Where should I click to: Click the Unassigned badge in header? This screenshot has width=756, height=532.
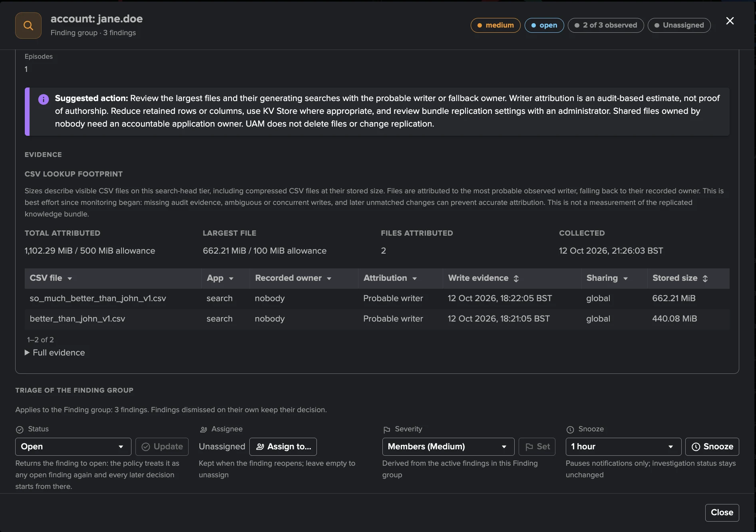[x=679, y=25]
